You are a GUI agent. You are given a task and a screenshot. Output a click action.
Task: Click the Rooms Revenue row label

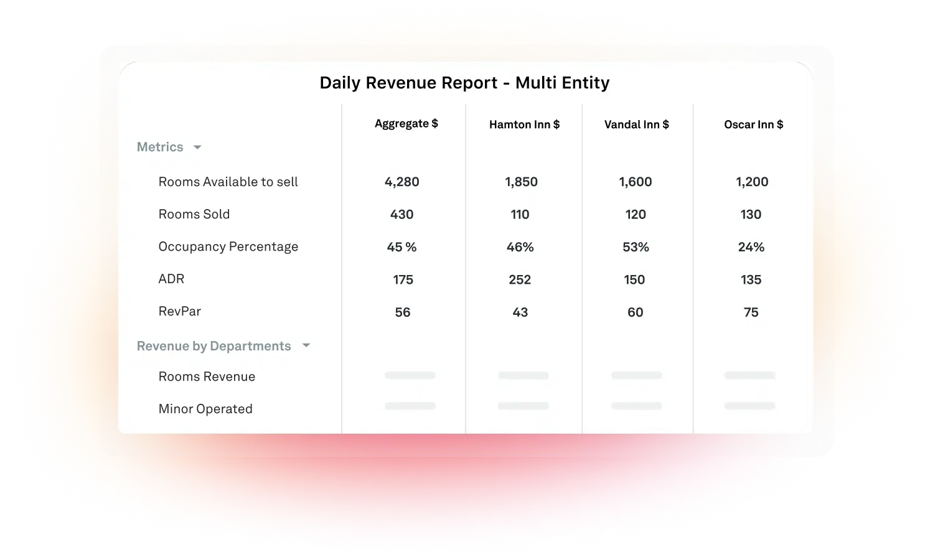point(207,376)
